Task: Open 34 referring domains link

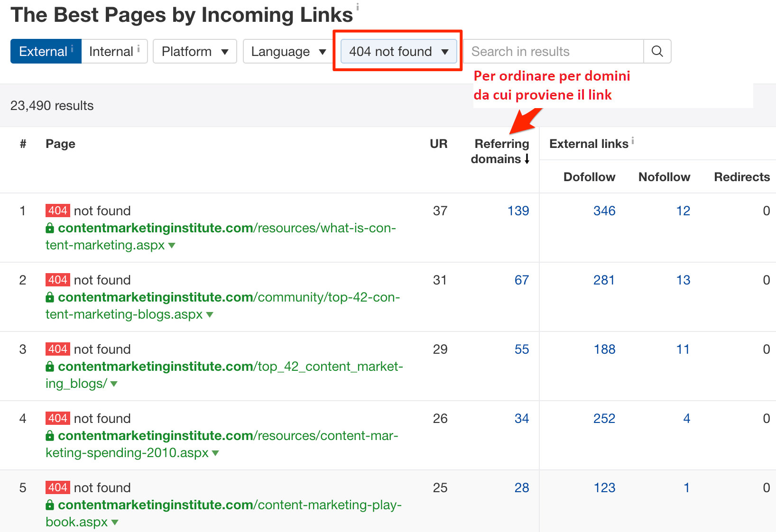Action: pos(522,419)
